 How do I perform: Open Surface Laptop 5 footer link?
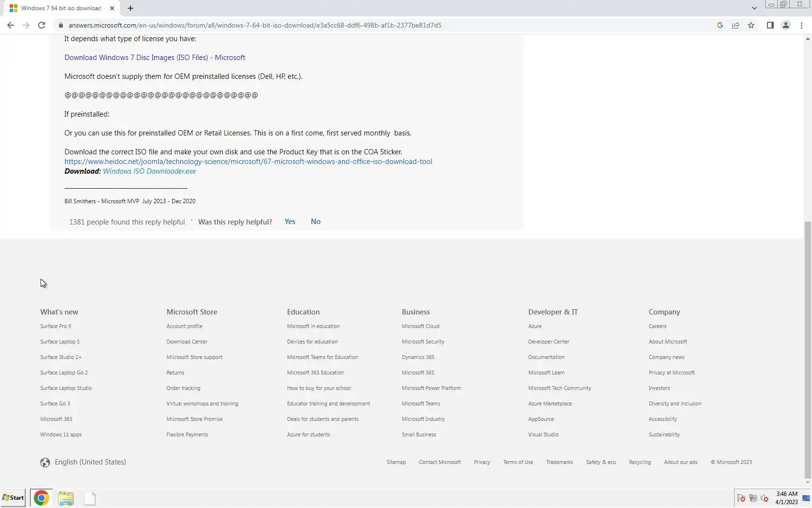tap(60, 342)
